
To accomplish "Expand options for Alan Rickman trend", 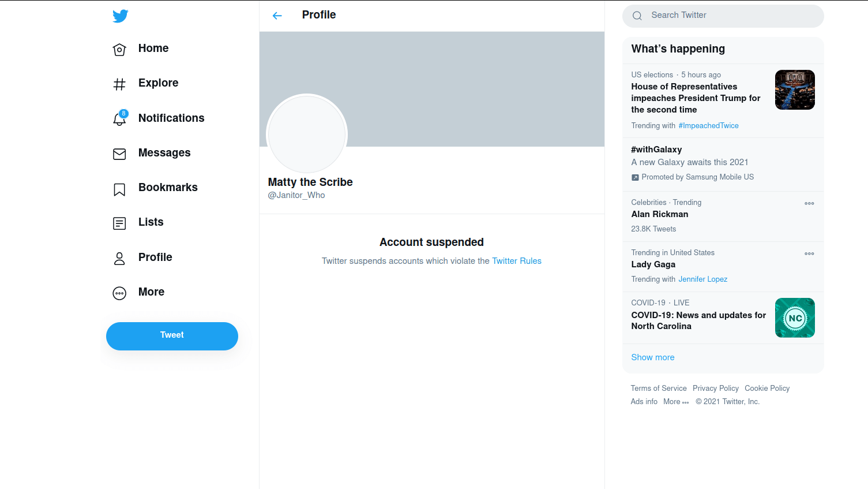I will point(809,203).
